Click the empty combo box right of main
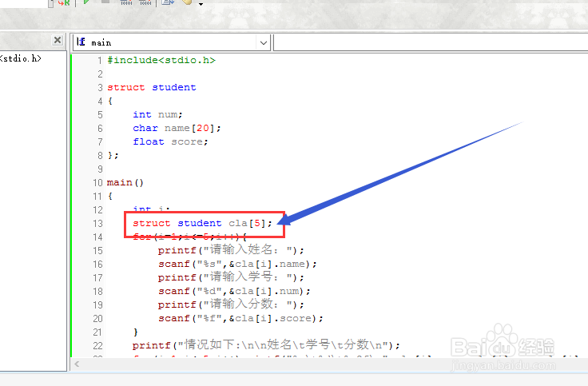The height and width of the screenshot is (386, 588). (431, 42)
